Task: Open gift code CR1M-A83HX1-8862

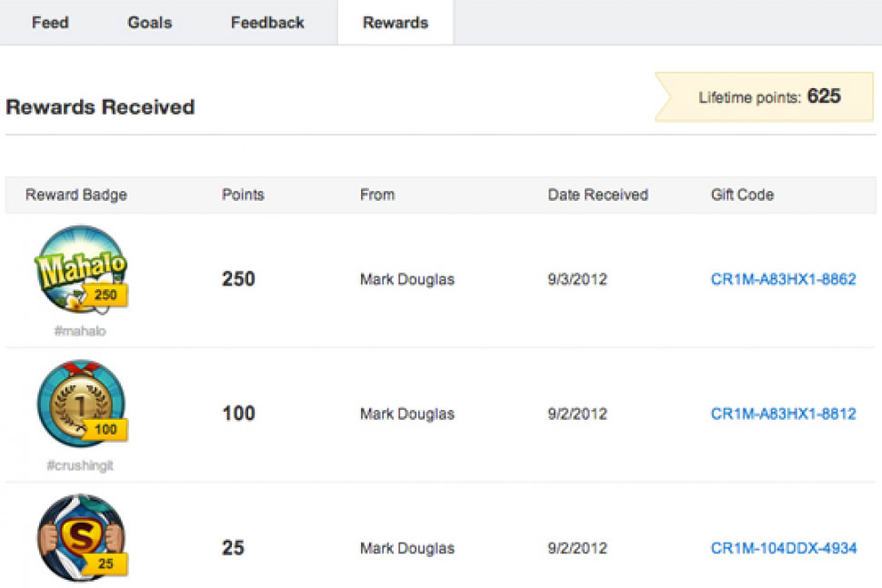Action: pyautogui.click(x=783, y=279)
